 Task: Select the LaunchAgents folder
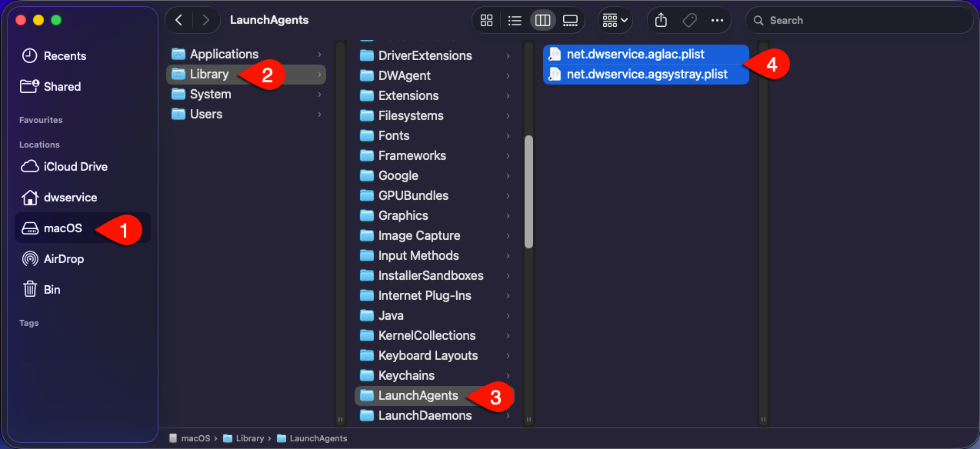click(435, 395)
